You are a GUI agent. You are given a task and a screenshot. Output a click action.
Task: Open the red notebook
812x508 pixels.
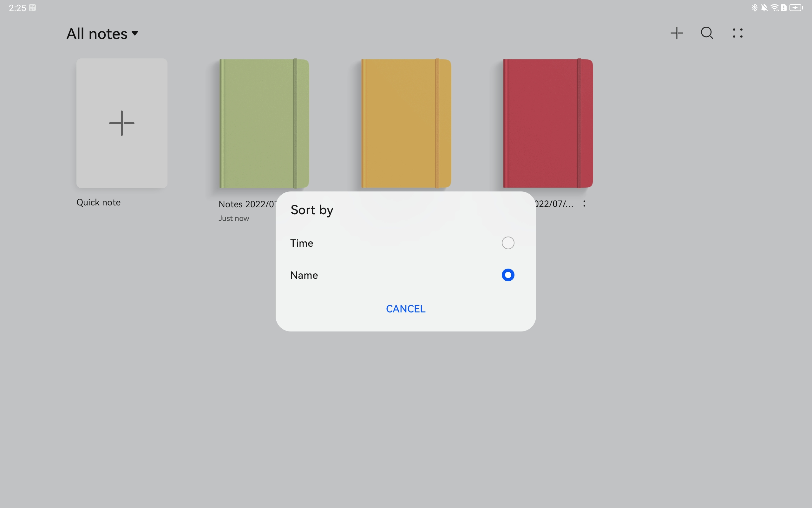point(547,123)
